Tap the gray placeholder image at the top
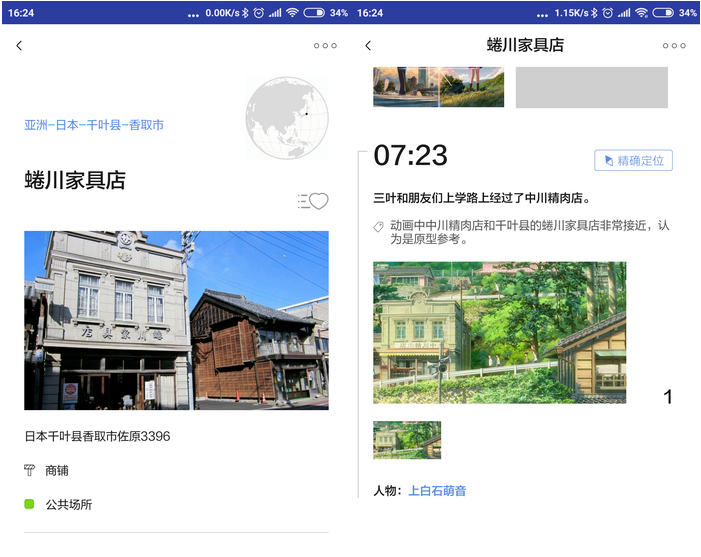This screenshot has width=701, height=557. tap(591, 87)
